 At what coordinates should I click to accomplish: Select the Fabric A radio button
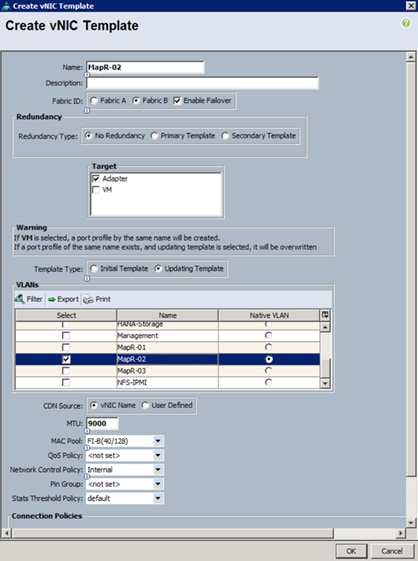point(94,101)
